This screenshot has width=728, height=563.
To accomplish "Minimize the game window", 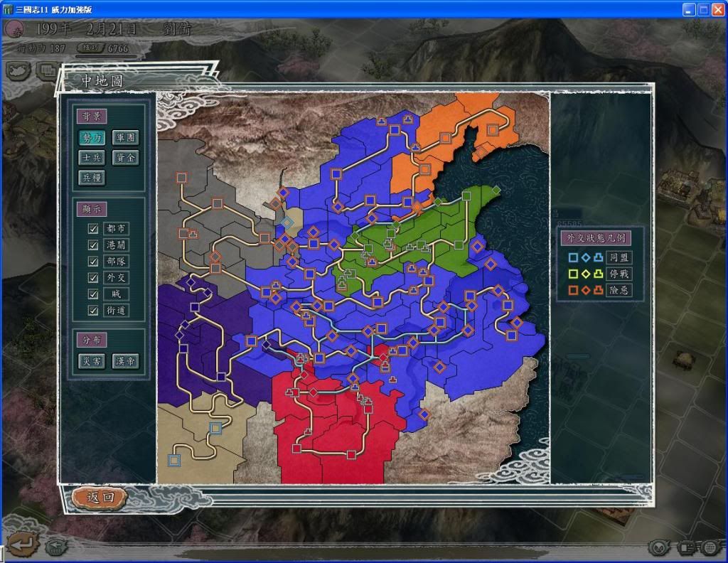I will [688, 10].
